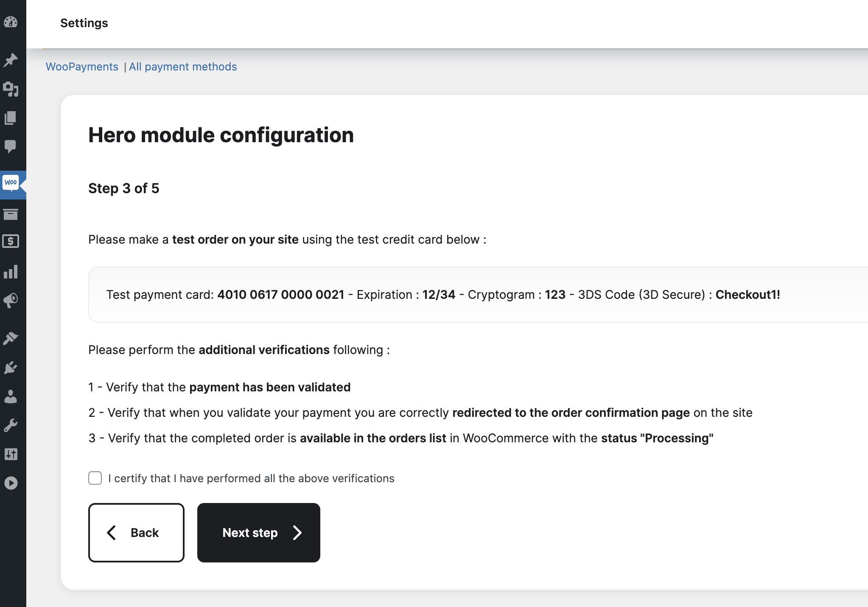The height and width of the screenshot is (607, 868).
Task: Open the Analytics bar chart icon
Action: [x=11, y=272]
